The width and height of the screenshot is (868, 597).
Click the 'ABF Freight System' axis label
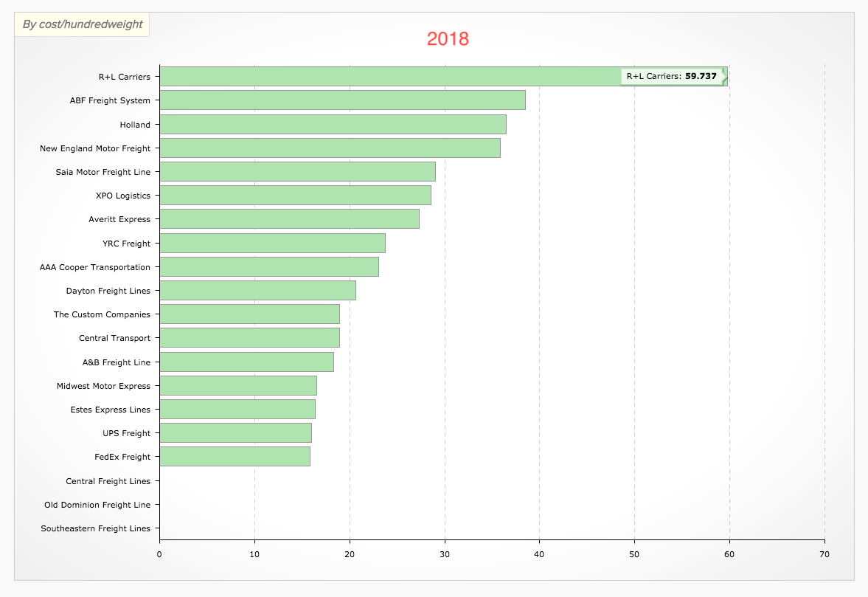point(110,101)
